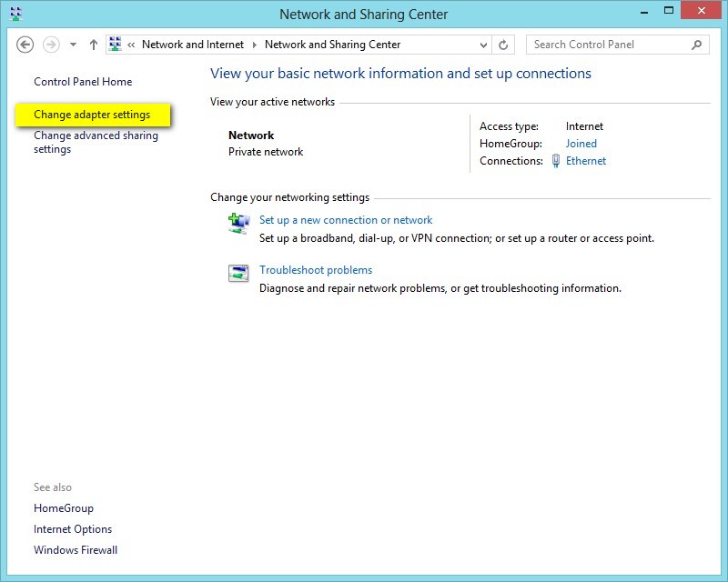Open Internet Options under See also

(x=73, y=529)
